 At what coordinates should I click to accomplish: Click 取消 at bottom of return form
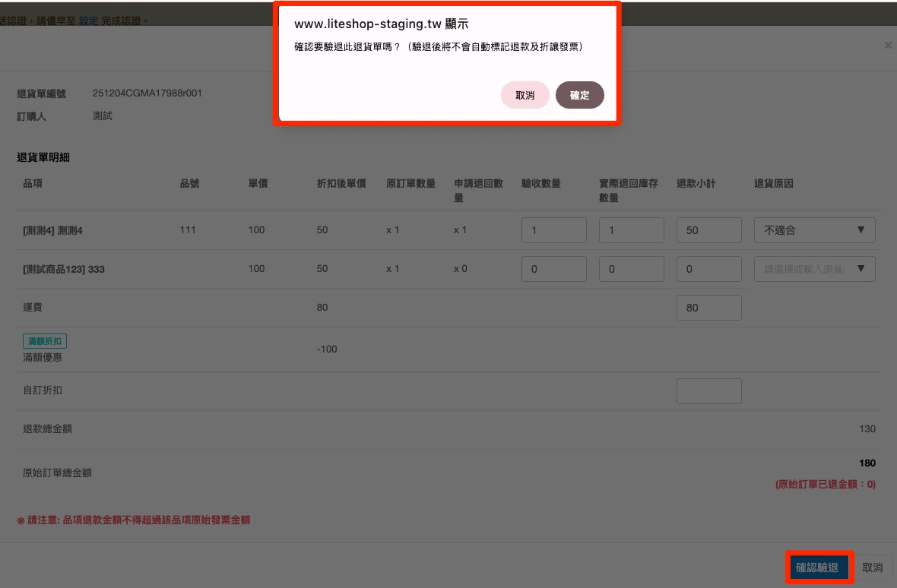(x=873, y=567)
